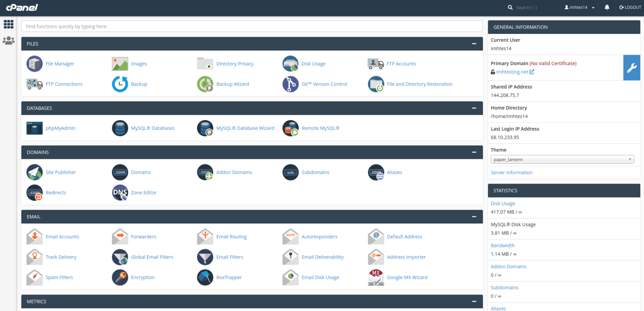Click the Subdomains statistics link

pos(505,288)
